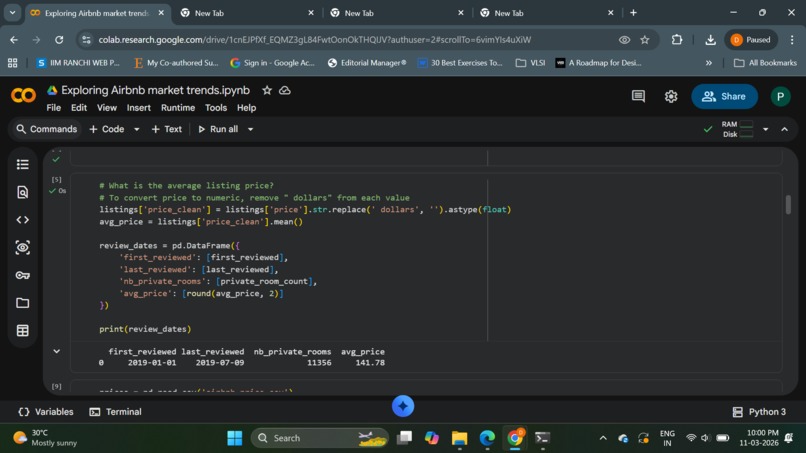Open the Files folder sidebar panel

tap(23, 303)
